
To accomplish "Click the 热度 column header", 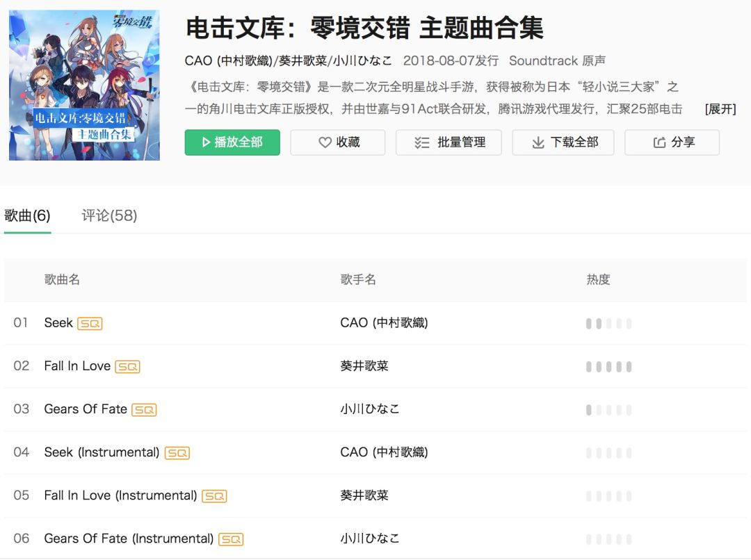I will click(x=598, y=279).
